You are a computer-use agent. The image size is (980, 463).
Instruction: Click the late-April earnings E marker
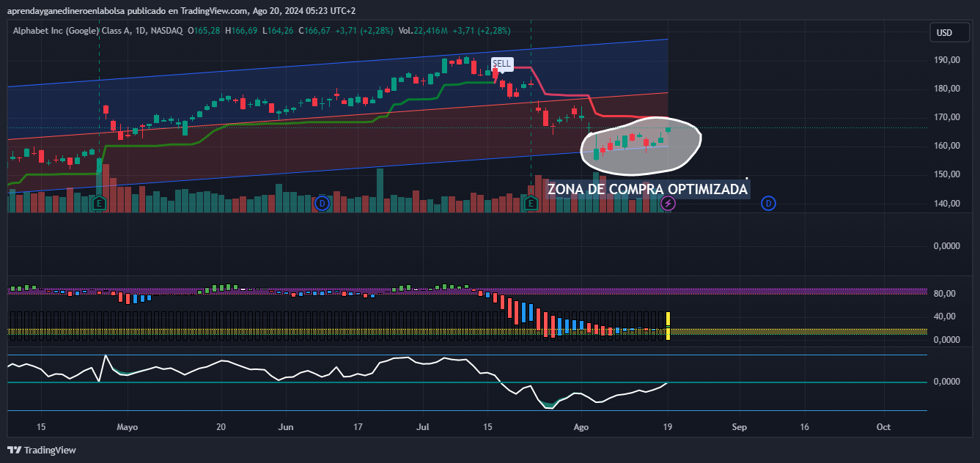pos(100,203)
